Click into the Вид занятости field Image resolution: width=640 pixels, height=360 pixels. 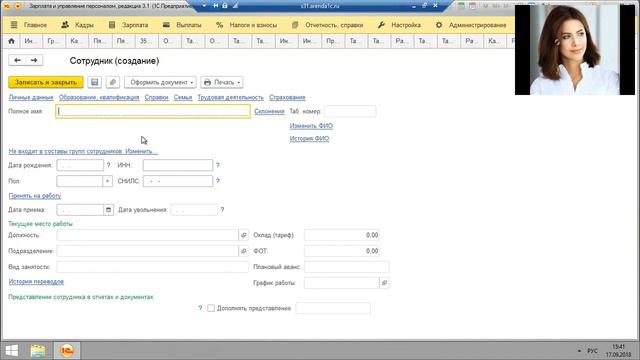point(152,267)
